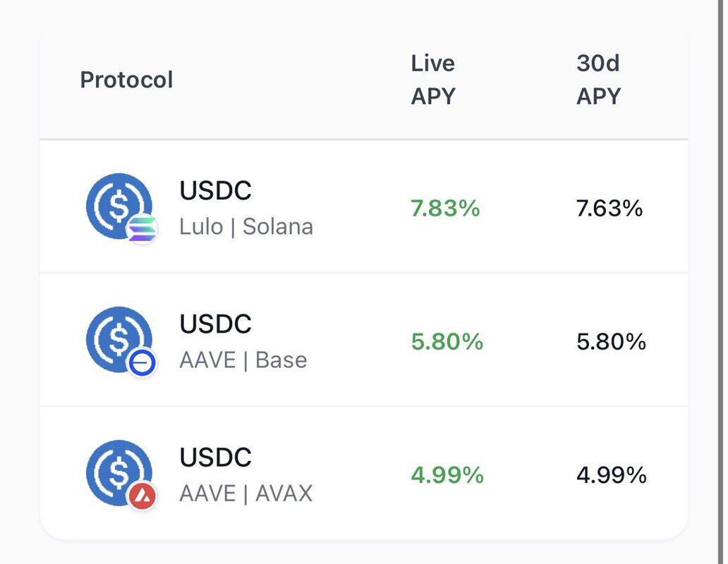Click the red Avalanche badge icon
The height and width of the screenshot is (564, 728).
click(142, 496)
